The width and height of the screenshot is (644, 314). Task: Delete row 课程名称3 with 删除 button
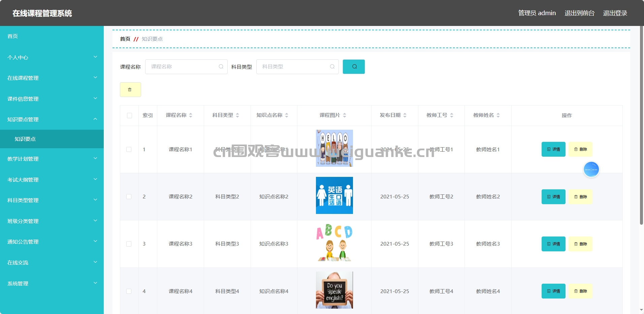coord(580,244)
